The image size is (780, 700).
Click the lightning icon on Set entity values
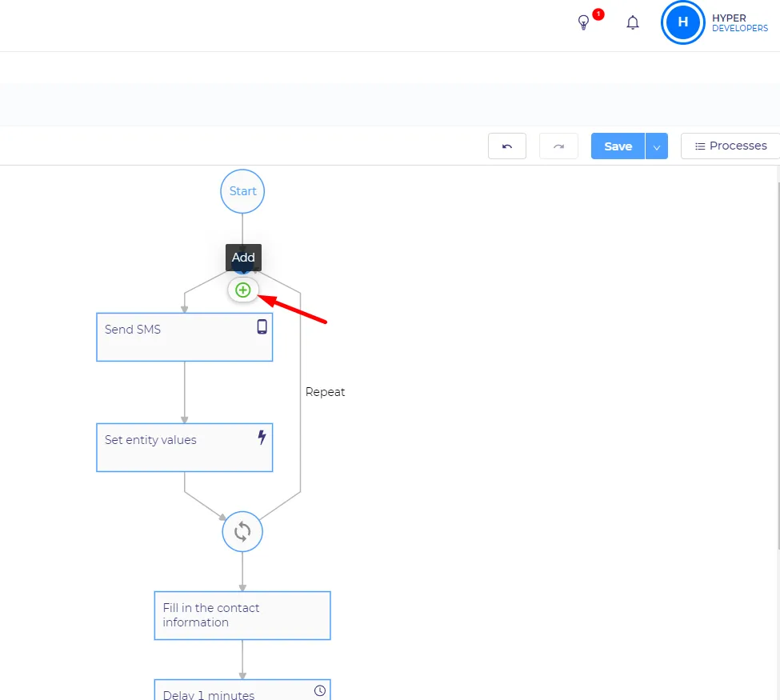pyautogui.click(x=262, y=438)
